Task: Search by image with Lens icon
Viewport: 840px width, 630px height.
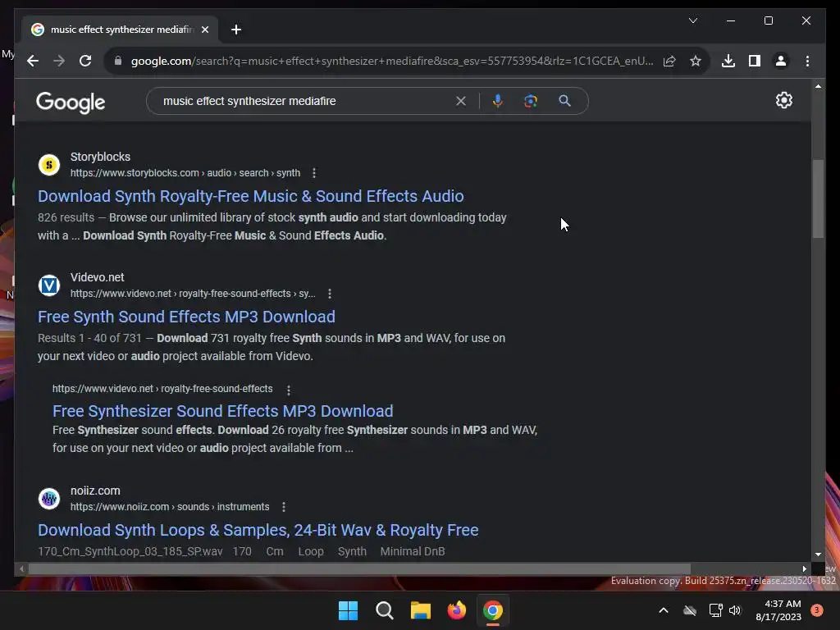Action: click(531, 101)
